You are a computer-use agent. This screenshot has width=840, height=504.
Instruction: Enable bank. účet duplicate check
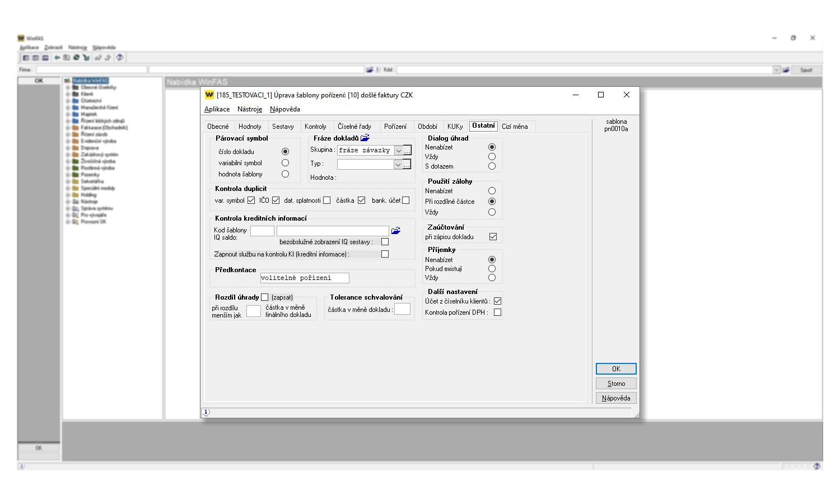[406, 200]
